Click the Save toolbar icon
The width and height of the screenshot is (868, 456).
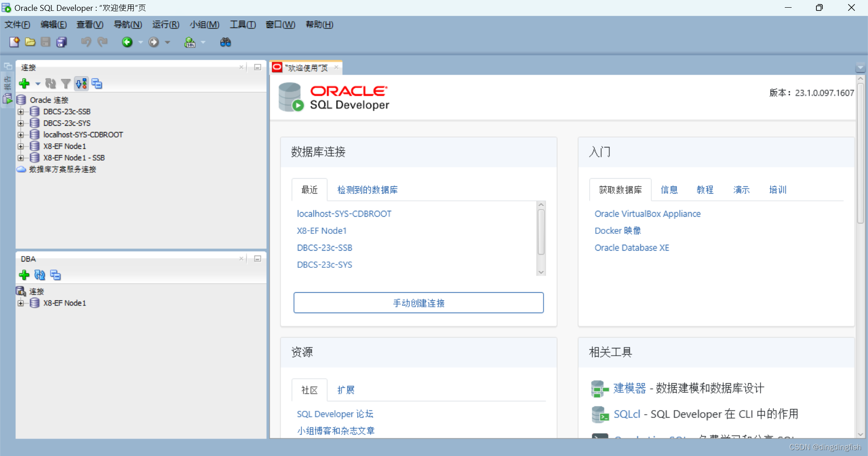[46, 42]
